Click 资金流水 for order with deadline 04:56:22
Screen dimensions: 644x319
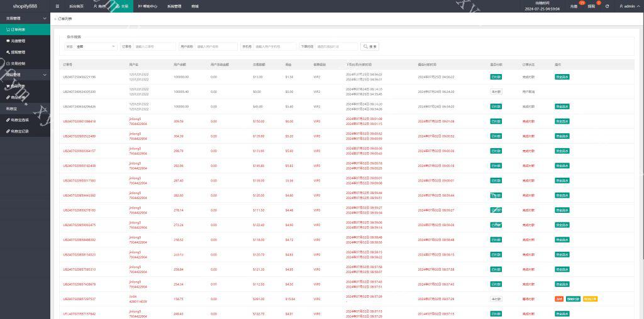pyautogui.click(x=562, y=77)
